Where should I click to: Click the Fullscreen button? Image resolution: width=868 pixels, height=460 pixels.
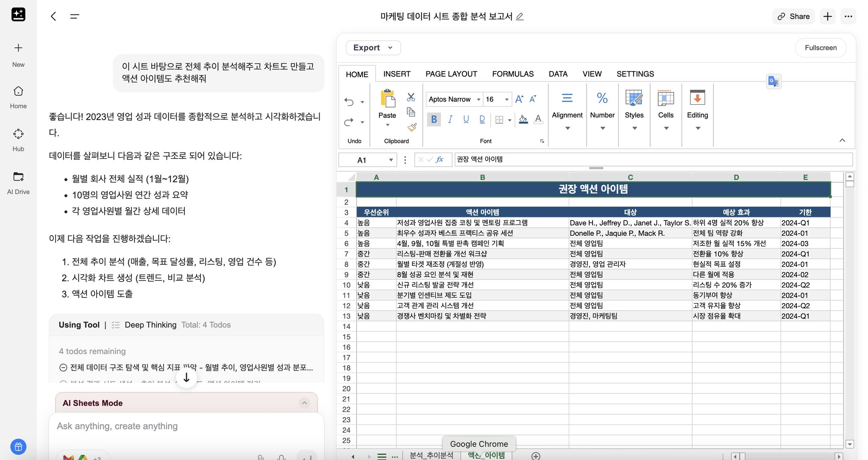pos(820,47)
